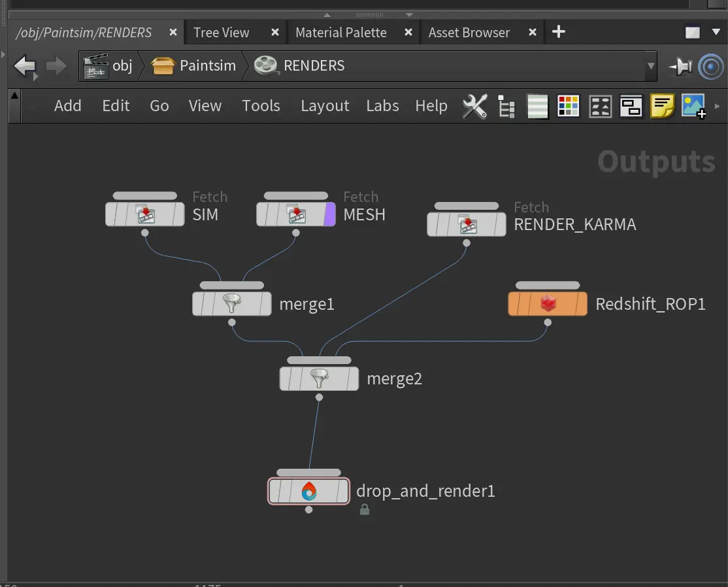Image resolution: width=728 pixels, height=587 pixels.
Task: Click the add background image icon
Action: [693, 107]
